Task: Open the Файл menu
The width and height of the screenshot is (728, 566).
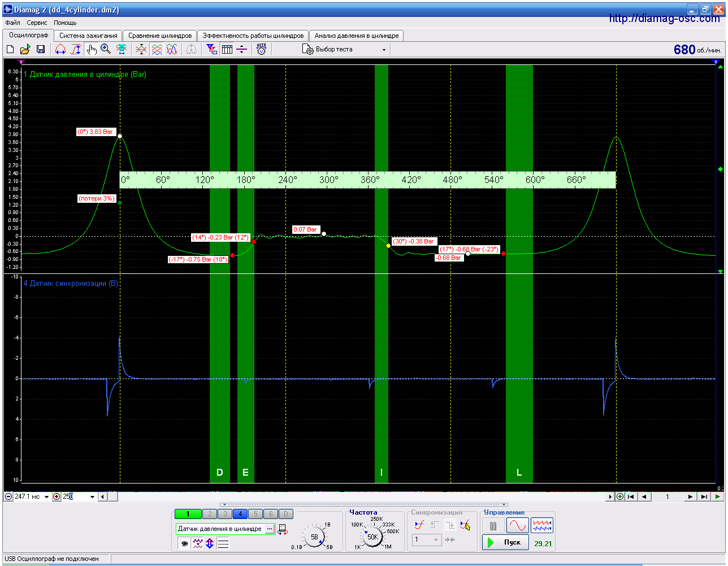Action: tap(12, 23)
